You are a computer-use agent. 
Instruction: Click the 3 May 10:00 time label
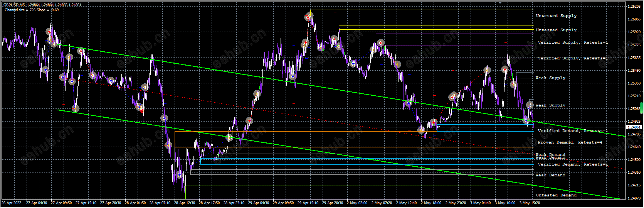tap(505, 203)
